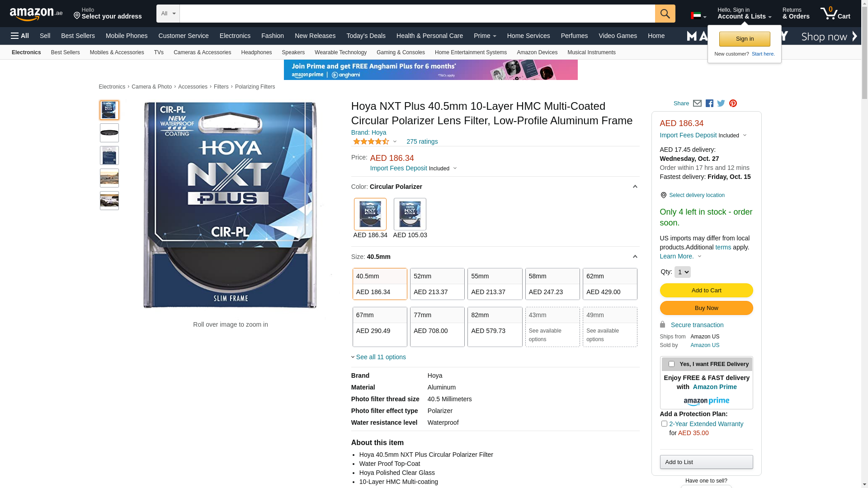
Task: Click the Buy Now button
Action: click(x=706, y=308)
